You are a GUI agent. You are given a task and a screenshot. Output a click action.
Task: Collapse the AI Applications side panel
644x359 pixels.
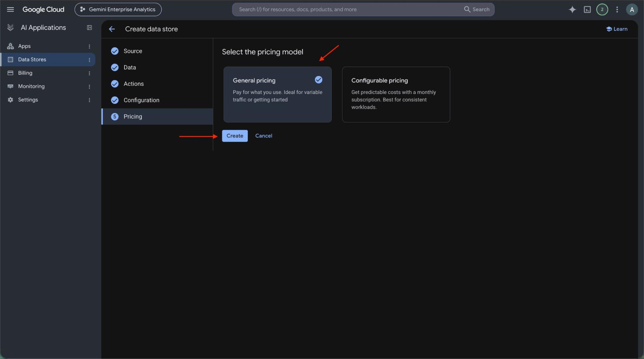click(x=89, y=28)
